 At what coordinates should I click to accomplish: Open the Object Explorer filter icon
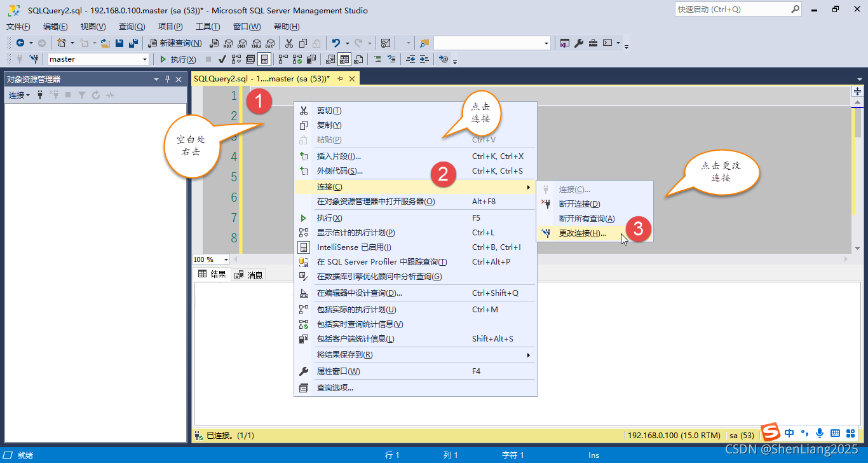pyautogui.click(x=83, y=95)
